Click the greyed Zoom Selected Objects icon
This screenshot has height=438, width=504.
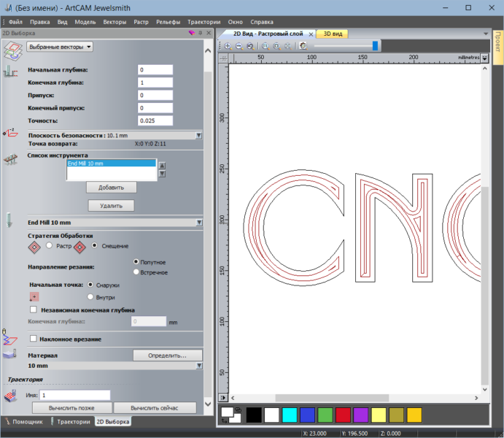point(288,46)
